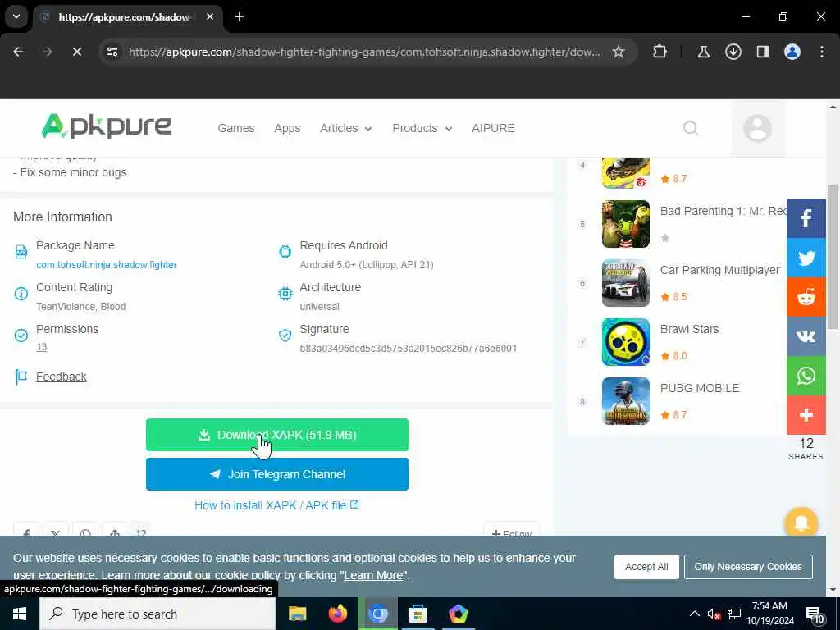Click Join Telegram Channel button

pyautogui.click(x=277, y=474)
